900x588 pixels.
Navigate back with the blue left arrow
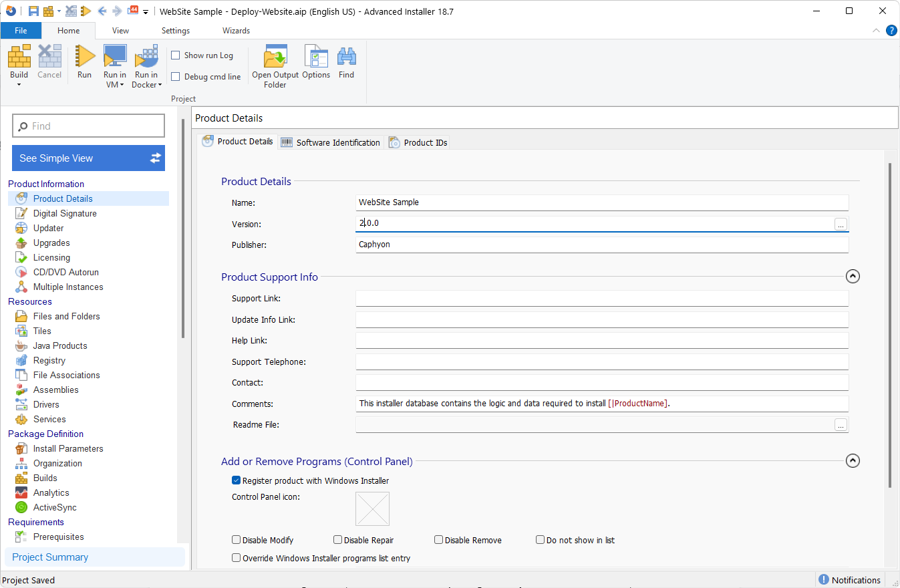point(102,11)
